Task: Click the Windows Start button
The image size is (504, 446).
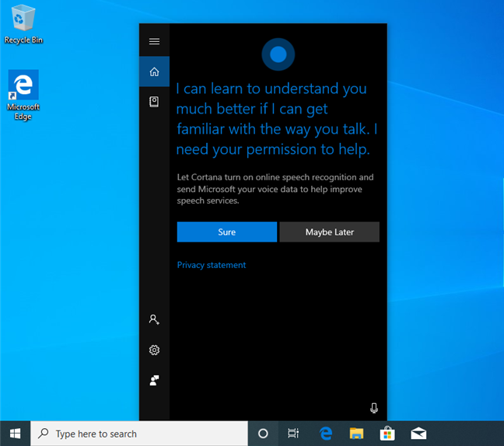Action: click(15, 434)
